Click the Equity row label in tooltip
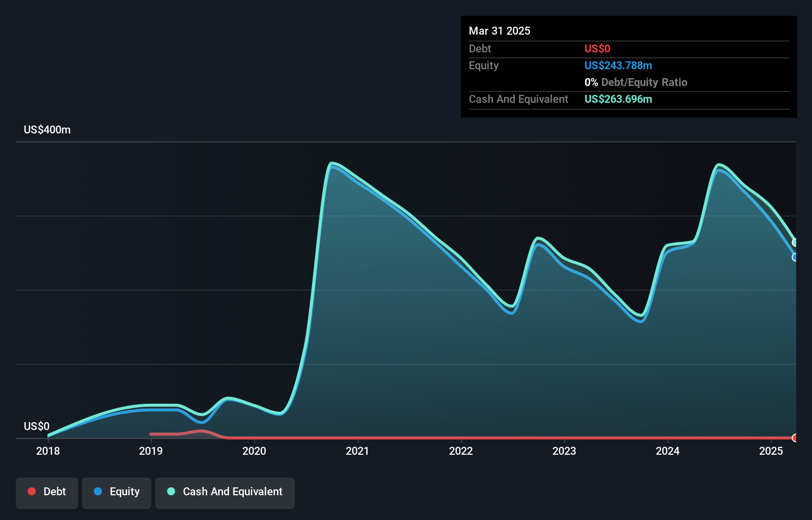812x520 pixels. tap(484, 66)
